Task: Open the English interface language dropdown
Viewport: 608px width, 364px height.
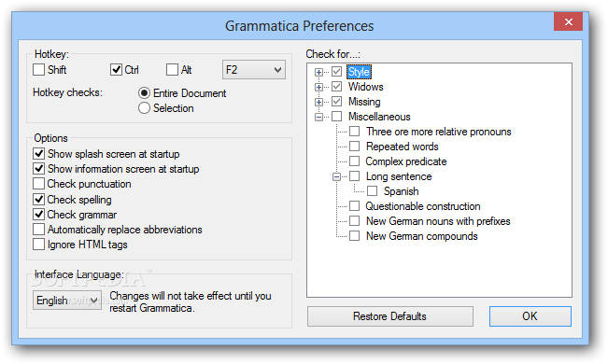Action: click(67, 301)
